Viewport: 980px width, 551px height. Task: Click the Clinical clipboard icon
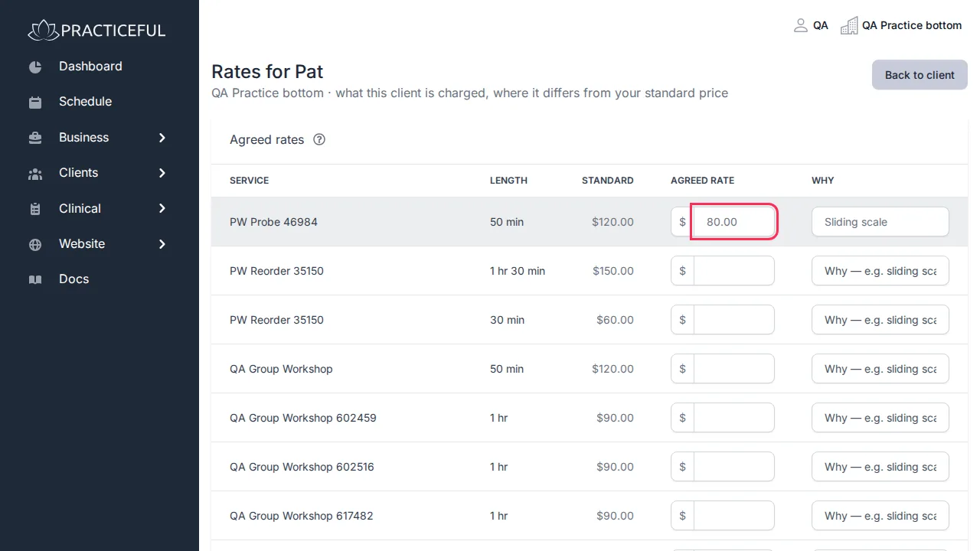(35, 208)
